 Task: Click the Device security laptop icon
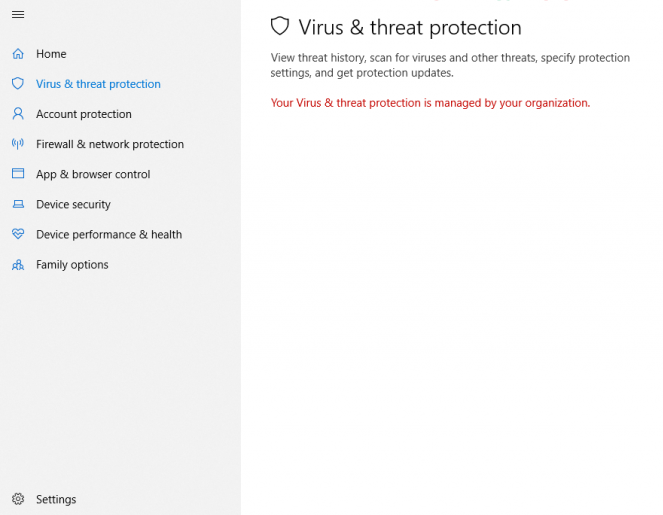click(x=18, y=204)
